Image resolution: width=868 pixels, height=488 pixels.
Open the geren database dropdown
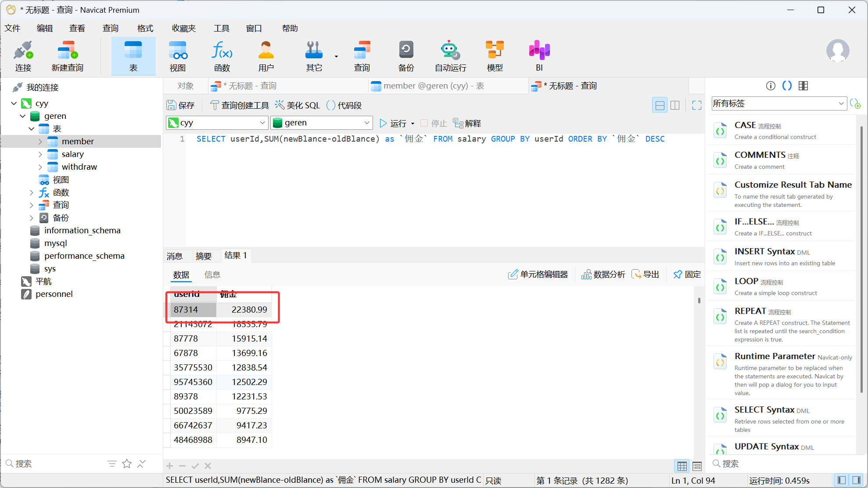[x=366, y=123]
